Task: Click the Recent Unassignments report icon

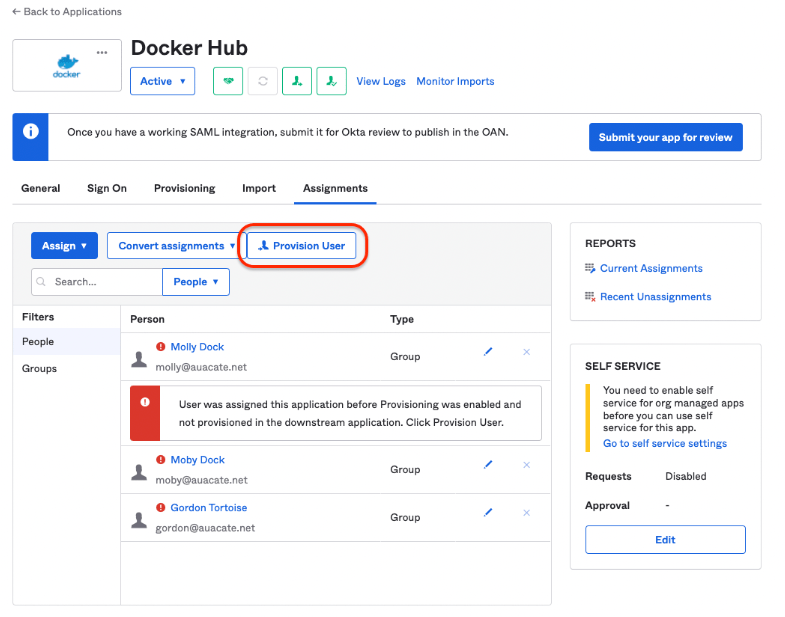Action: [x=590, y=296]
